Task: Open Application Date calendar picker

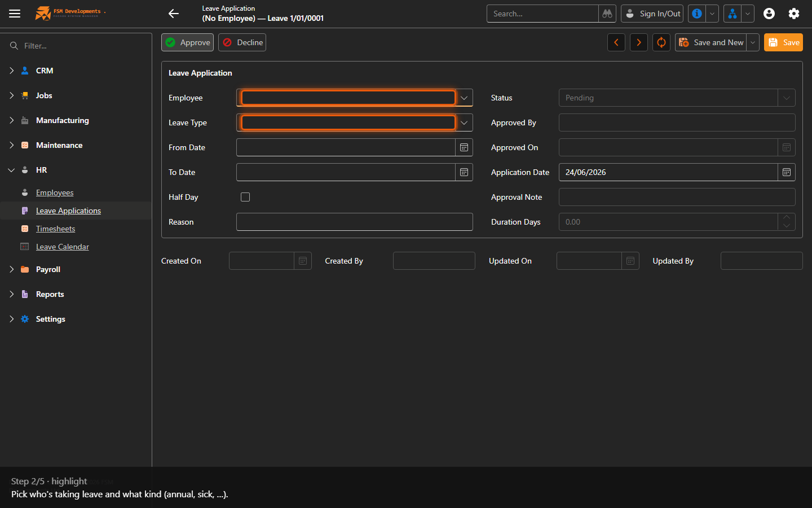Action: tap(787, 172)
